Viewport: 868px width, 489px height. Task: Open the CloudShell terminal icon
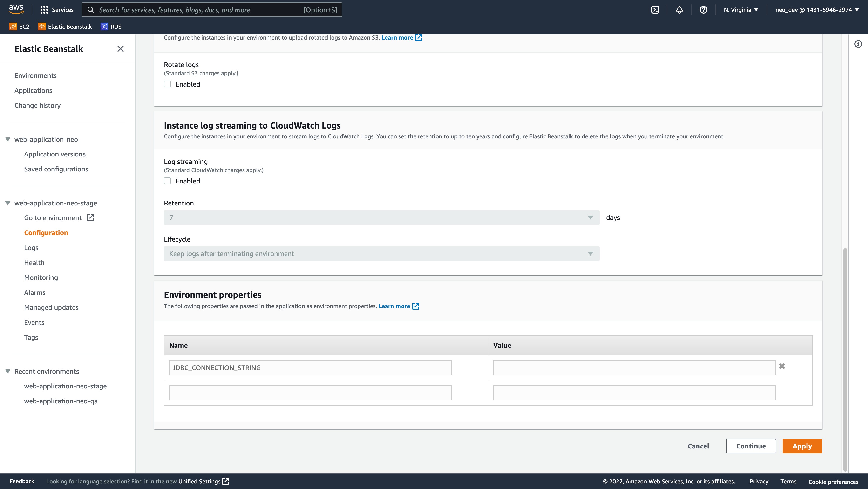[x=655, y=10]
